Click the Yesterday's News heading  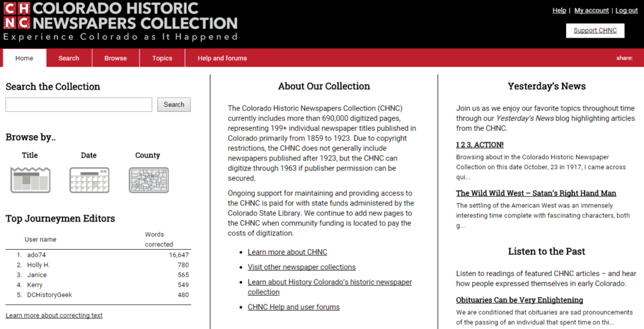[x=547, y=86]
